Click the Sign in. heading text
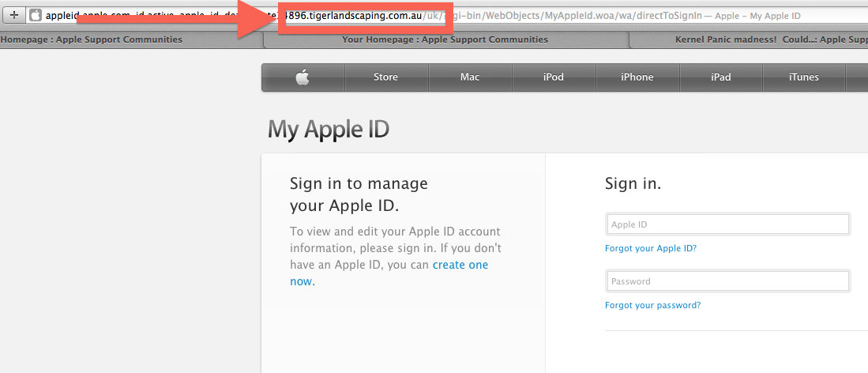This screenshot has height=373, width=868. click(633, 183)
